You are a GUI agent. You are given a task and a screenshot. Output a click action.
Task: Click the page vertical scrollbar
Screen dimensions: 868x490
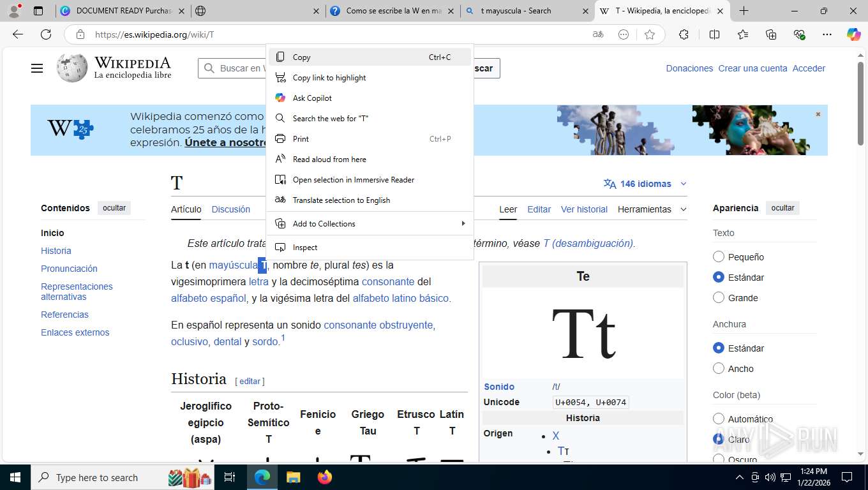[860, 102]
